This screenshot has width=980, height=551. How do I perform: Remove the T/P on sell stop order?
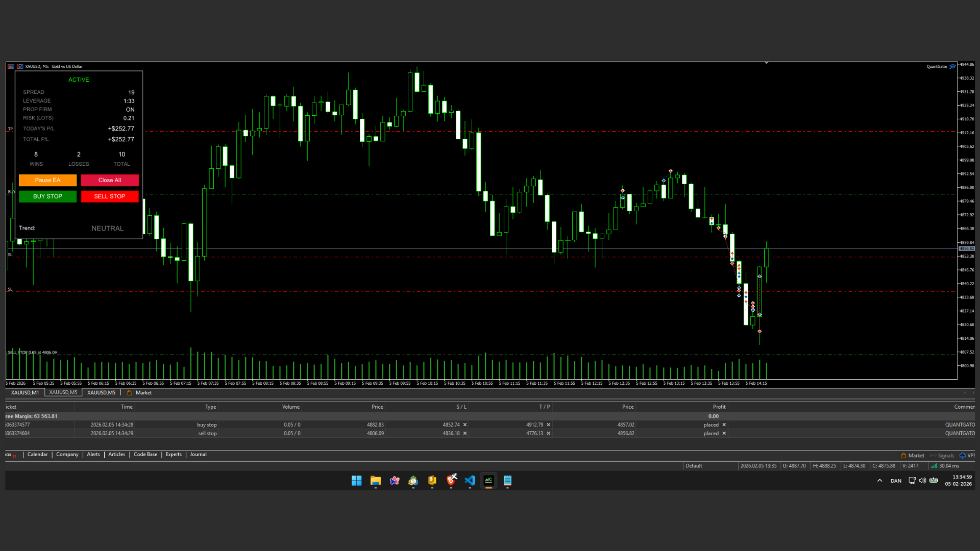549,434
